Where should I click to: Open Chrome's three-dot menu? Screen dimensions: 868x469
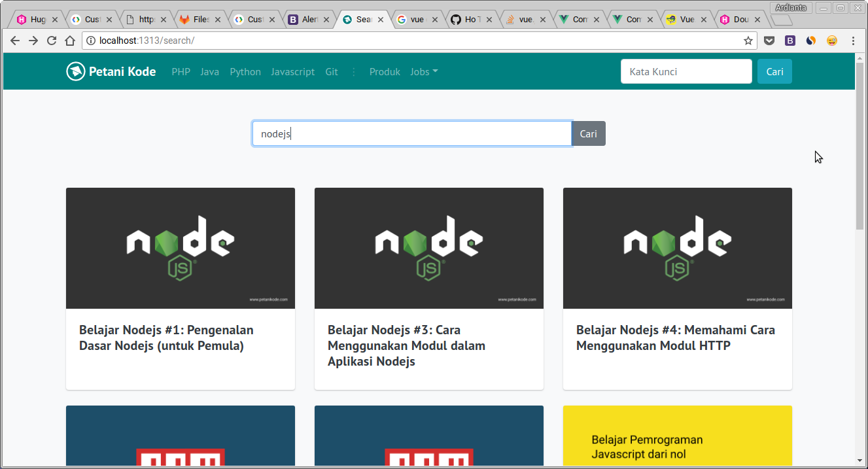(x=852, y=40)
